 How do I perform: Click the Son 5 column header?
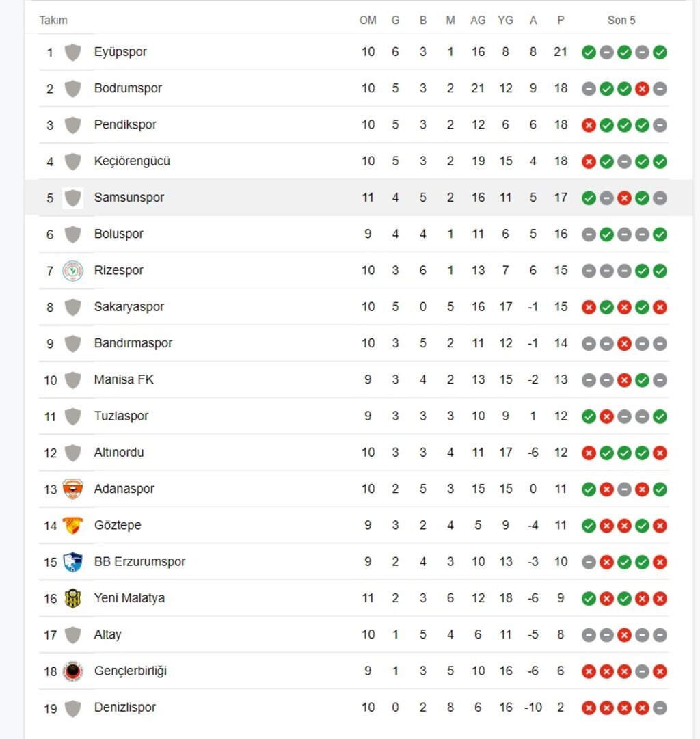621,21
